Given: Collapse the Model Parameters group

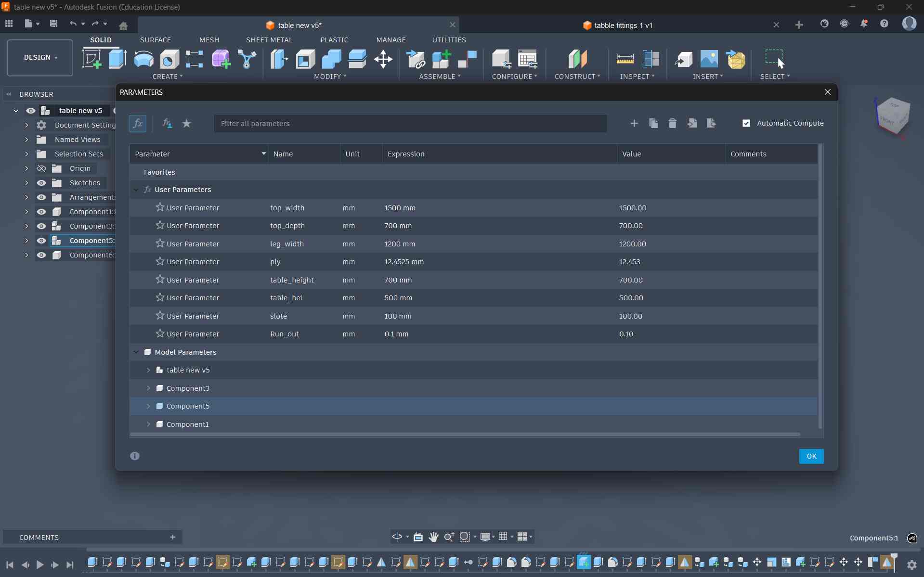Looking at the screenshot, I should coord(136,352).
